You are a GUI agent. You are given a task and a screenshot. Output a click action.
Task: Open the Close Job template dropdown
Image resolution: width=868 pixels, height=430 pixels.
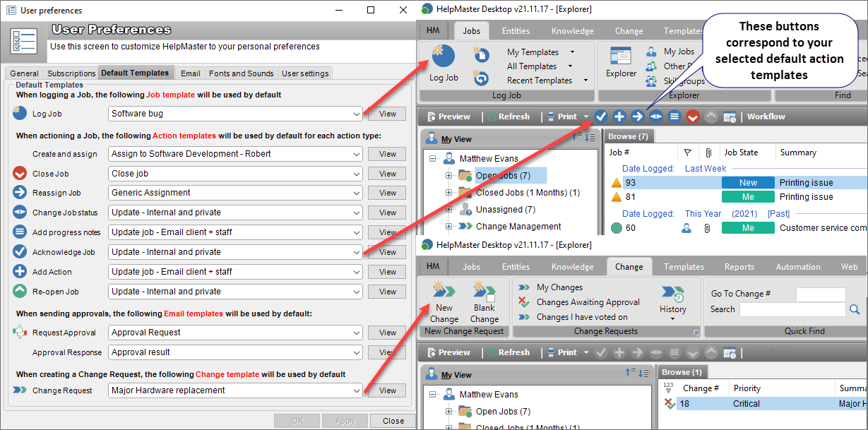coord(355,173)
